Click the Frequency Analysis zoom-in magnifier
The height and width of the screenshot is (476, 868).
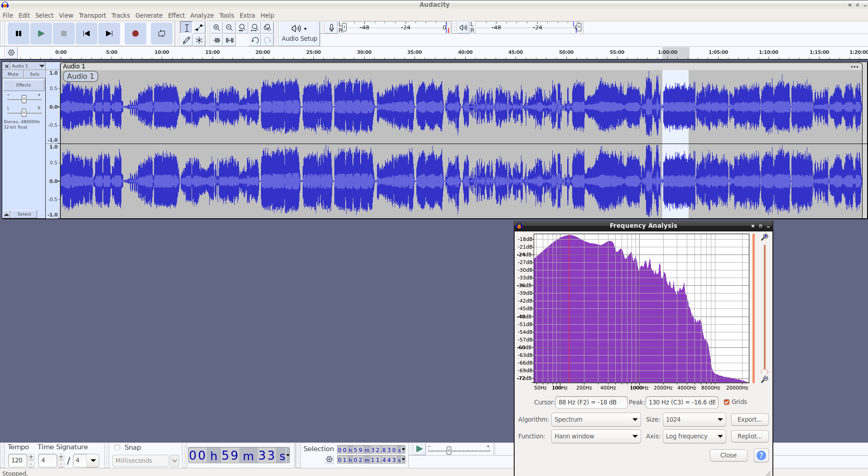click(764, 237)
